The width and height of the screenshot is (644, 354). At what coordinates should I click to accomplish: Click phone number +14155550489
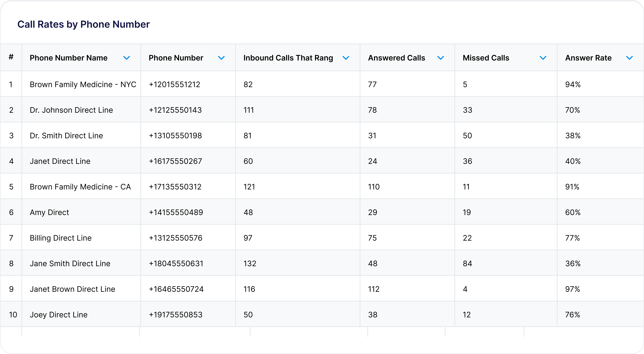176,212
